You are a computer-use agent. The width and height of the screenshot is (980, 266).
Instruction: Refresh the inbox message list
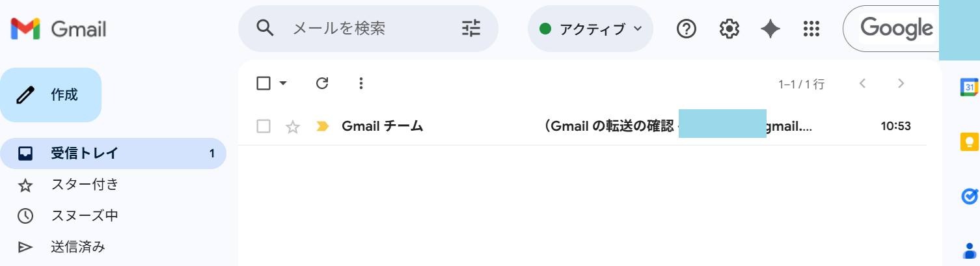(322, 83)
